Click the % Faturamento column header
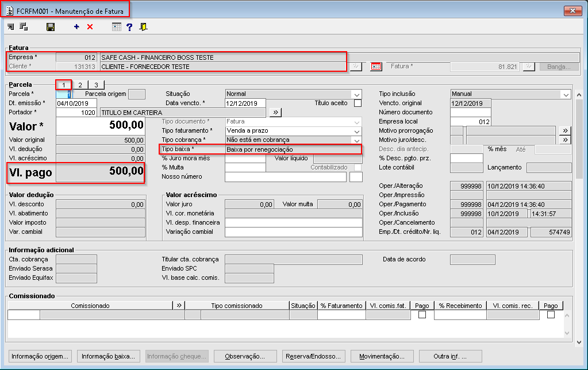This screenshot has height=370, width=588. tap(341, 306)
